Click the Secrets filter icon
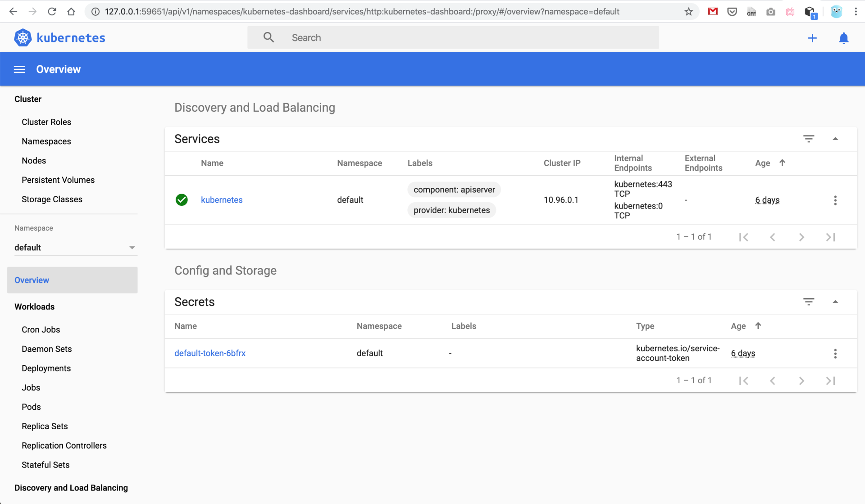 tap(809, 302)
